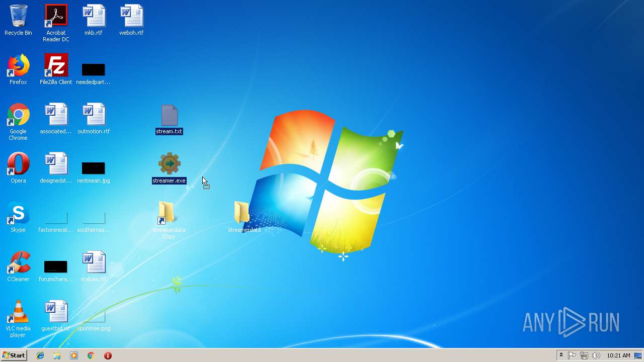Select the rentmean.jpg image file
This screenshot has width=644, height=362.
(x=94, y=172)
